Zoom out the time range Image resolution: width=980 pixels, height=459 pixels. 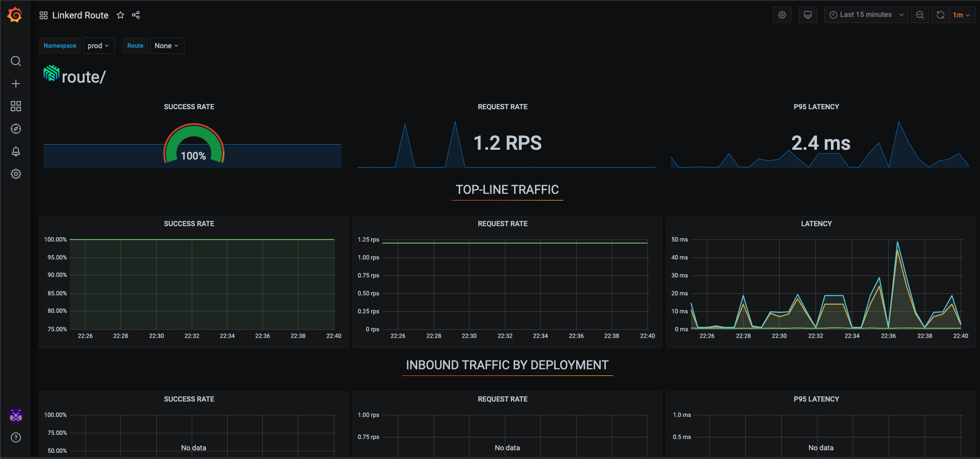click(920, 15)
